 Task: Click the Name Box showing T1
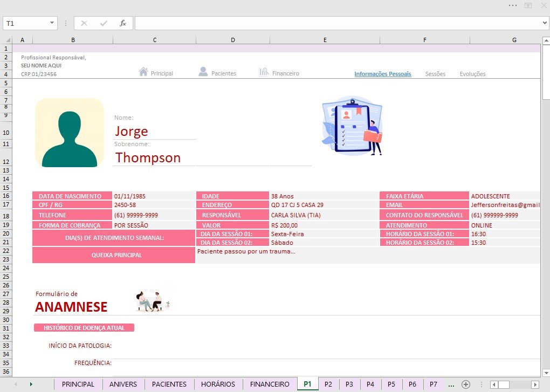pos(25,24)
